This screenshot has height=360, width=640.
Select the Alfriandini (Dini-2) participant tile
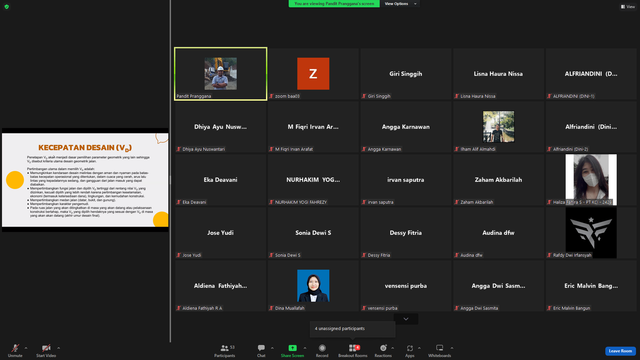pos(591,127)
